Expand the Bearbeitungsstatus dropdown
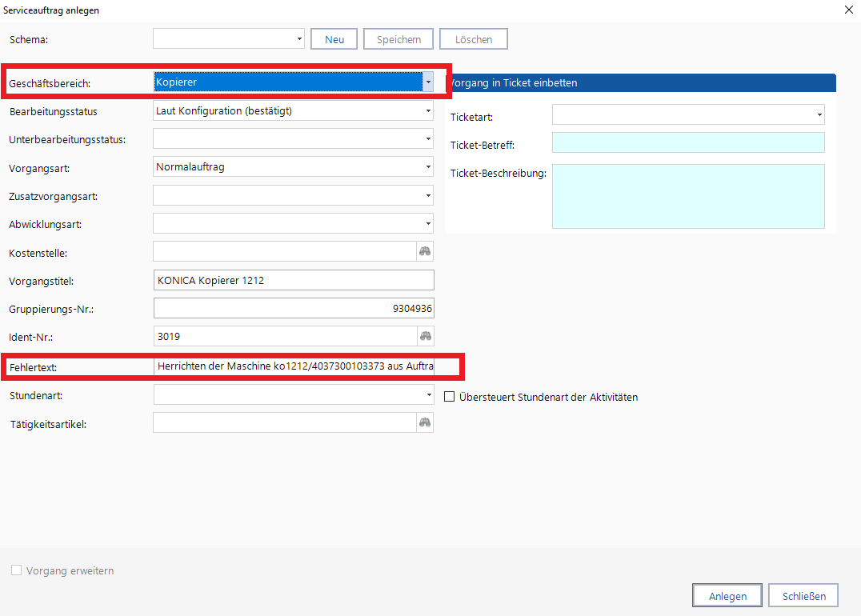Screen dimensions: 861x616 tap(428, 110)
